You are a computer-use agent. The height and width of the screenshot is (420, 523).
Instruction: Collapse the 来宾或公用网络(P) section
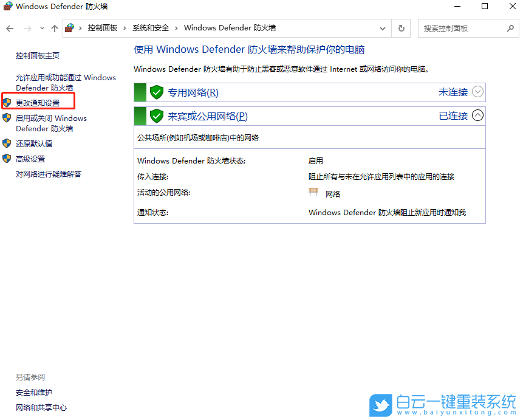(477, 115)
